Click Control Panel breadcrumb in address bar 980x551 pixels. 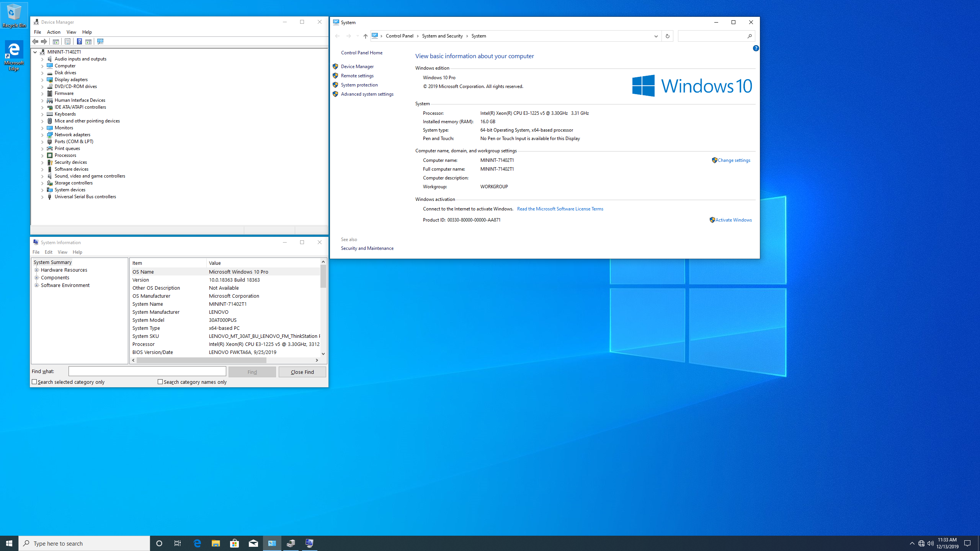400,36
